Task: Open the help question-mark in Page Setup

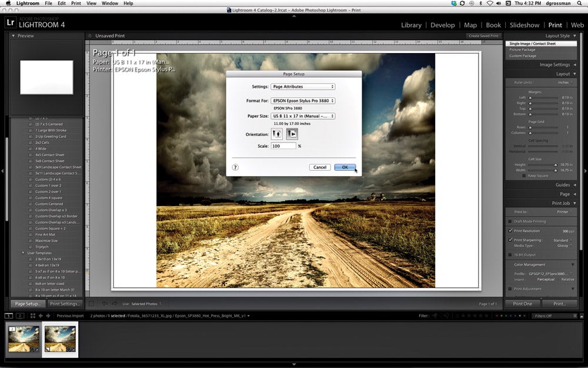Action: [x=235, y=167]
